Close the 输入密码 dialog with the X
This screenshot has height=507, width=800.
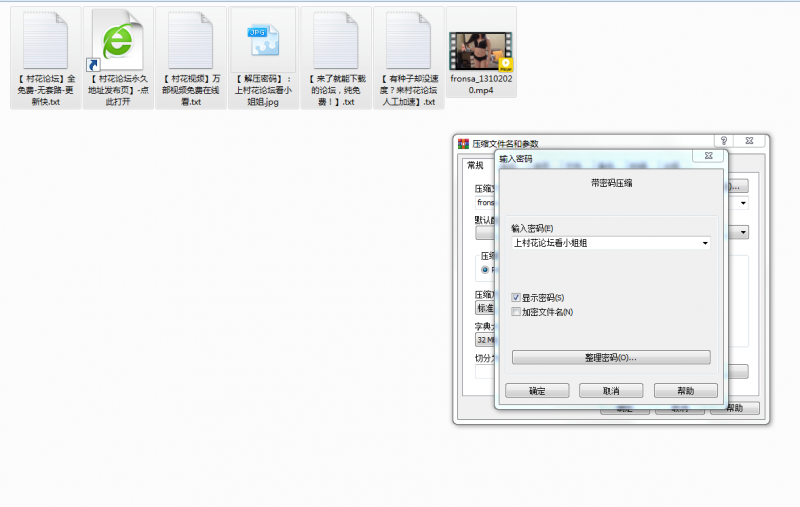(708, 156)
